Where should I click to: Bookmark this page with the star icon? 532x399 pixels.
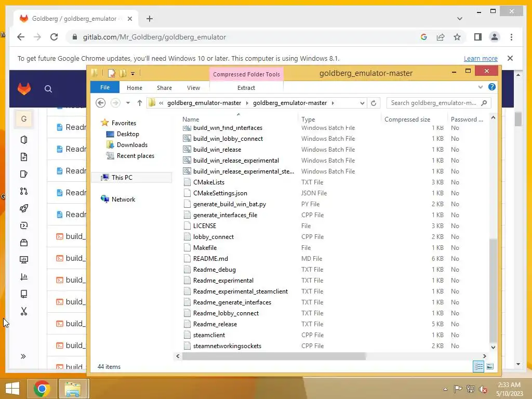pyautogui.click(x=457, y=37)
